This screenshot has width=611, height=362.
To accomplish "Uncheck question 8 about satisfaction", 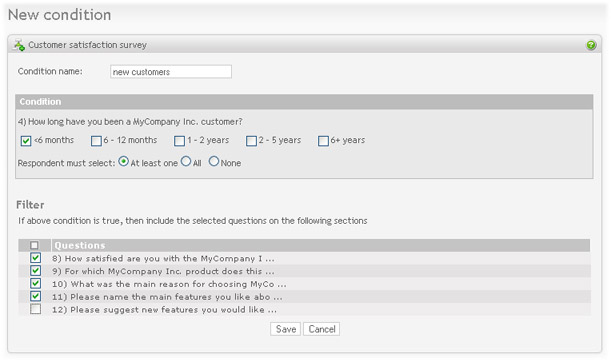I will [35, 258].
